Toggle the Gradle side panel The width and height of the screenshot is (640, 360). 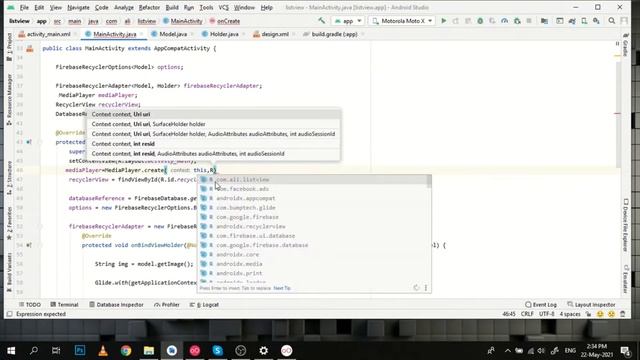point(626,46)
